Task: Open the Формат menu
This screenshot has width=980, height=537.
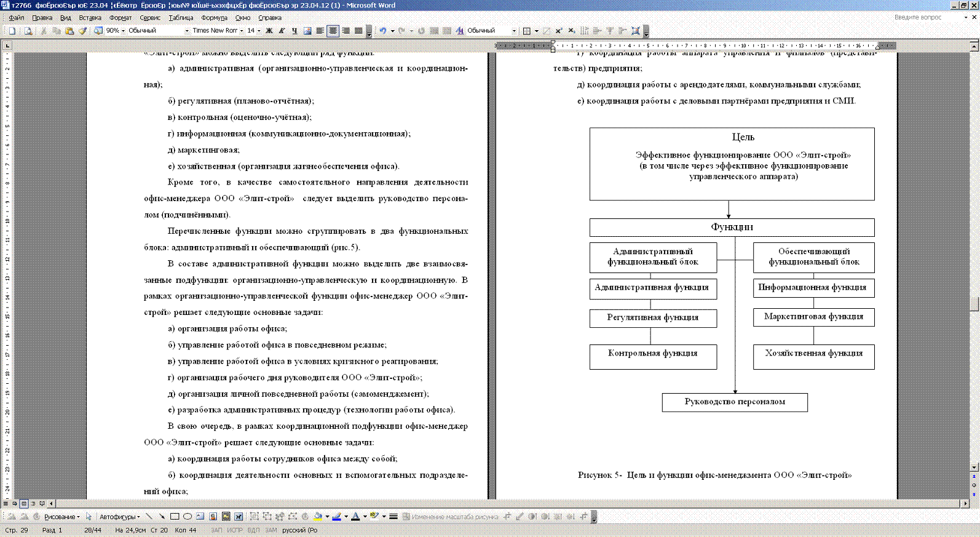Action: pos(120,18)
